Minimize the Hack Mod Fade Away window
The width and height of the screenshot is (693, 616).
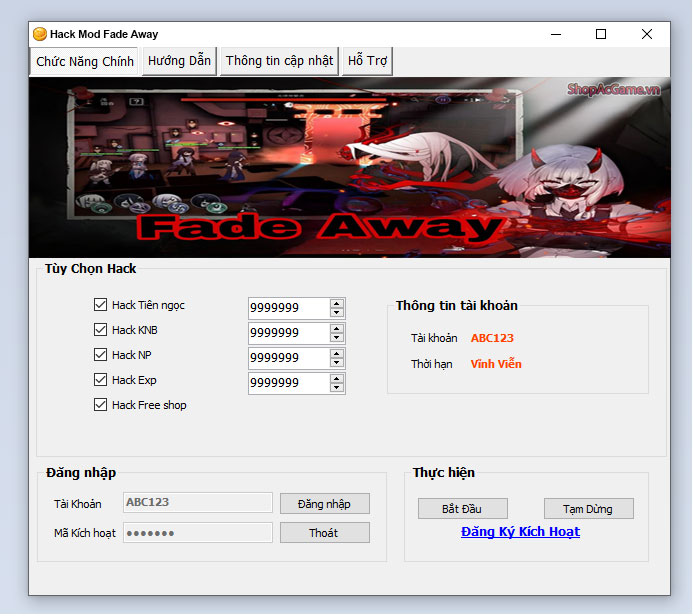click(556, 34)
